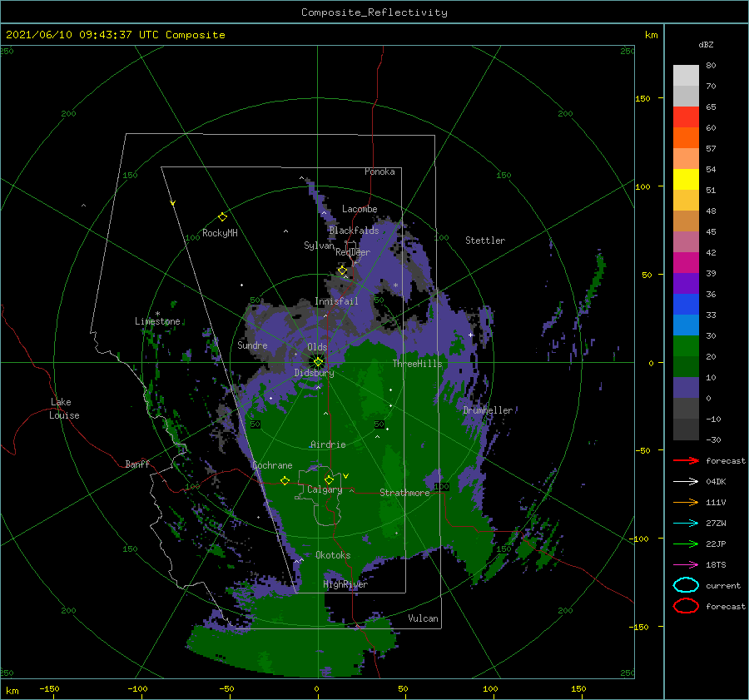Click the yellow radar-site marker under Olds
The width and height of the screenshot is (749, 700).
point(318,362)
